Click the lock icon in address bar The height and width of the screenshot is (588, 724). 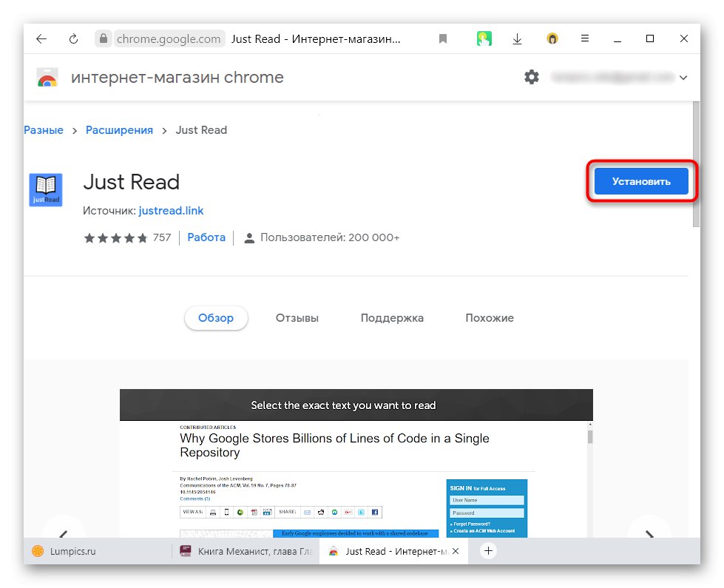coord(104,38)
